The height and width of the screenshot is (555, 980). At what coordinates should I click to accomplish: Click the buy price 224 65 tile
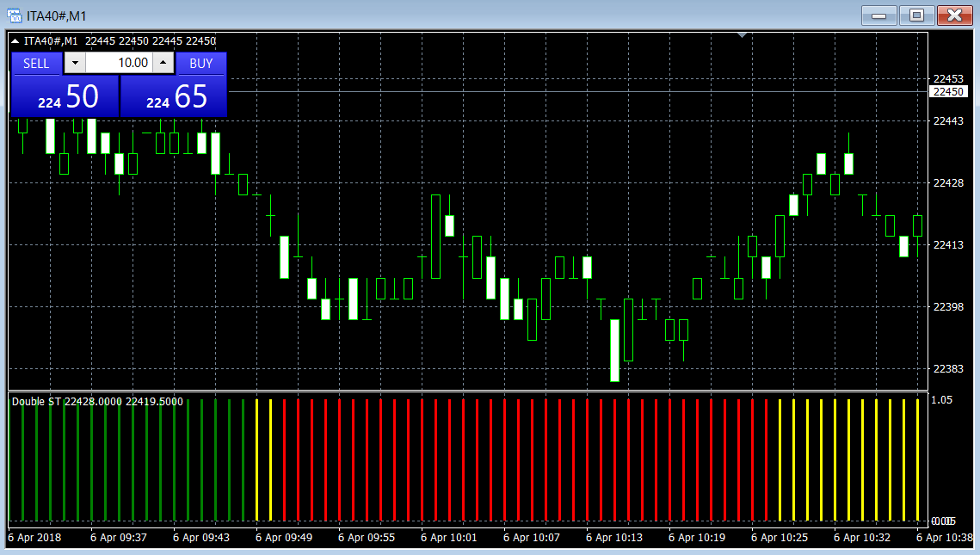click(173, 96)
